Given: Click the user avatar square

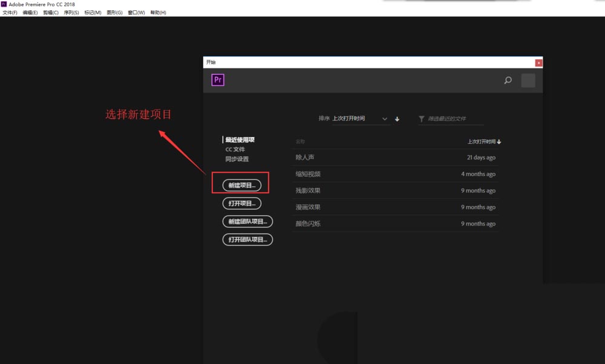Looking at the screenshot, I should 528,80.
